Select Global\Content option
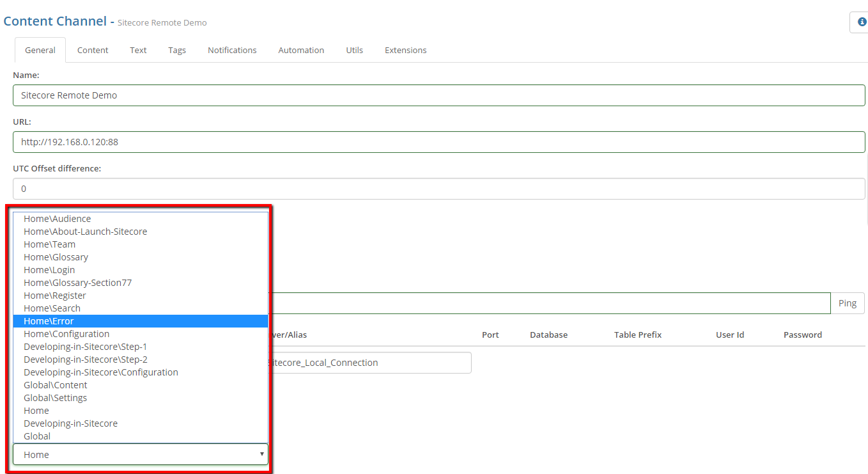The image size is (868, 474). point(141,385)
